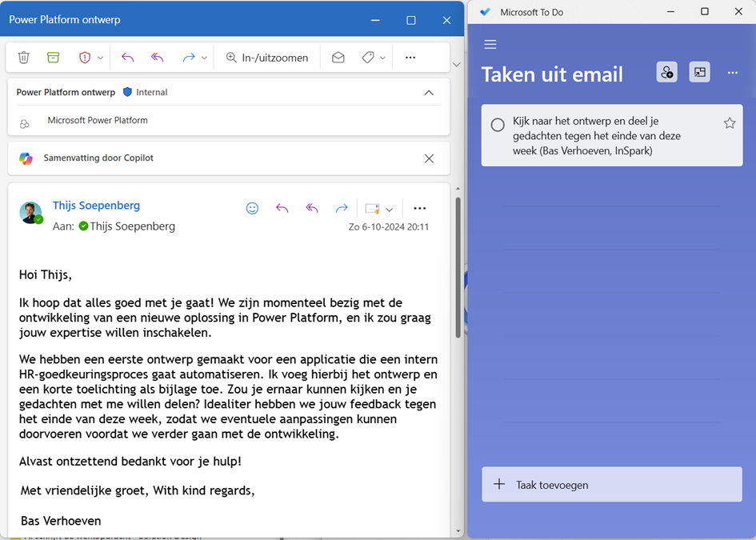Viewport: 756px width, 540px height.
Task: Click the scrollbar down arrow in the email pane
Action: click(x=458, y=532)
